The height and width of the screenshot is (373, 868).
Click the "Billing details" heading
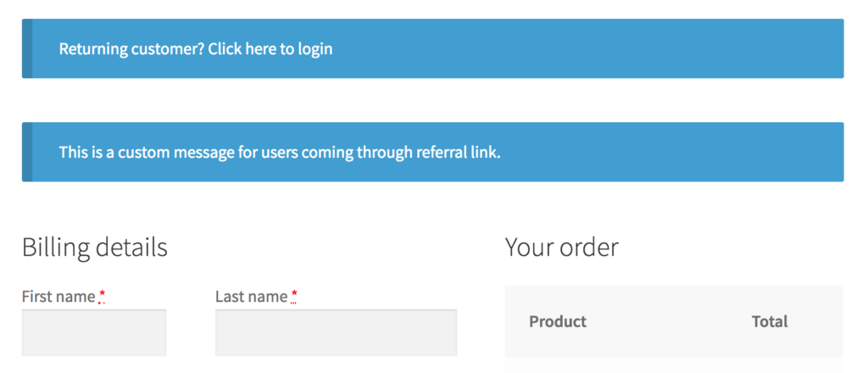point(94,248)
